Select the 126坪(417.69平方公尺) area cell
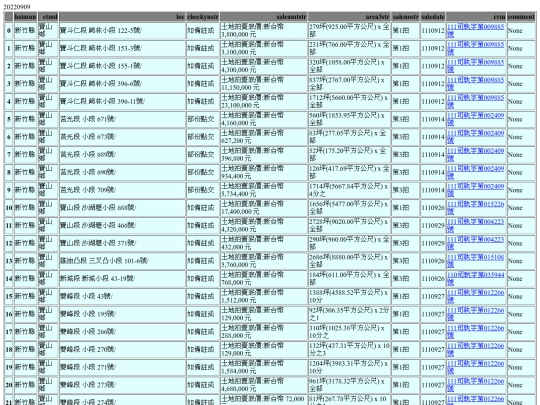Viewport: 540px width, 405px height. click(349, 172)
